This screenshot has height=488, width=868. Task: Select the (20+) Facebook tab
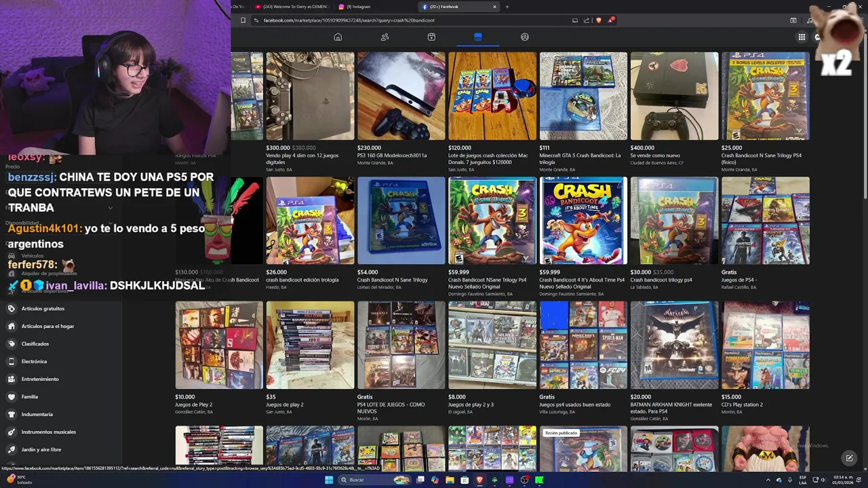[x=456, y=7]
